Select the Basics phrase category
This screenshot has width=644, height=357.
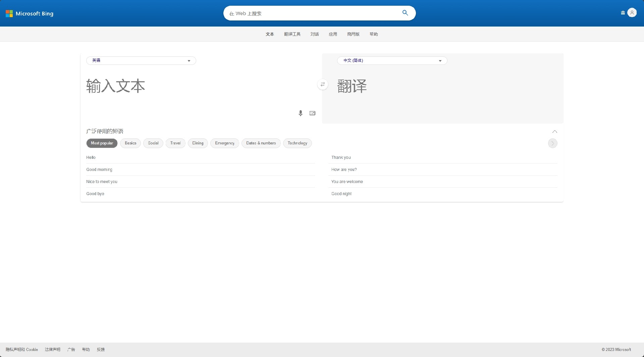click(x=130, y=143)
